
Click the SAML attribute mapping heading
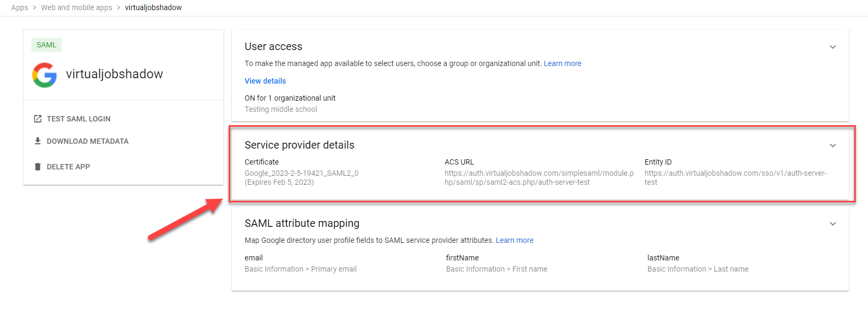point(302,223)
